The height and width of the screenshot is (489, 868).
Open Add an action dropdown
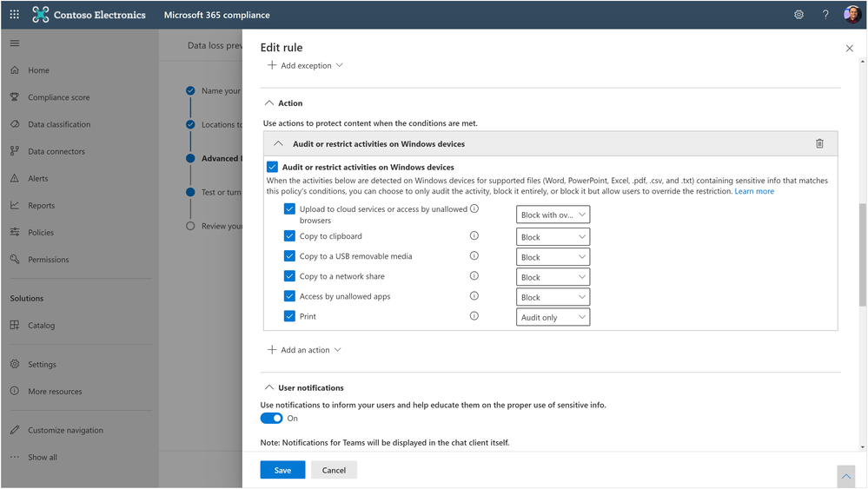(304, 350)
